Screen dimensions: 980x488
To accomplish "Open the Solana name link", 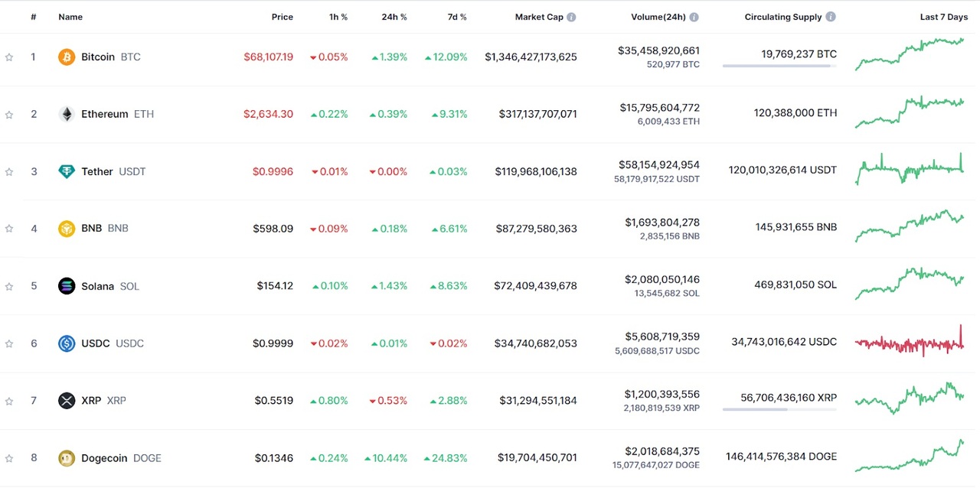I will 97,286.
